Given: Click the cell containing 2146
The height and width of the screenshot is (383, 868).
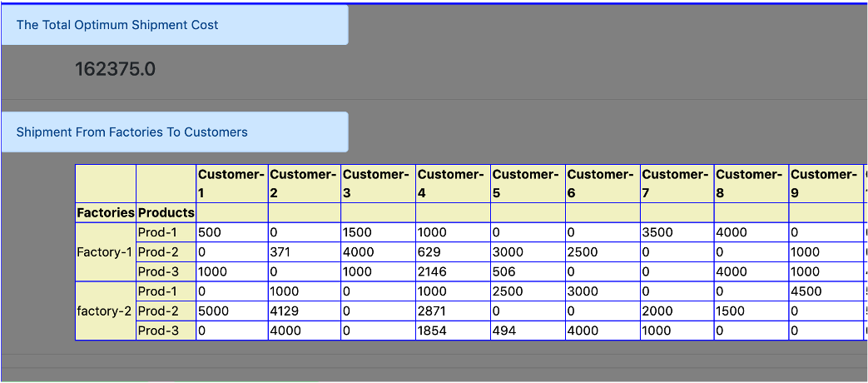Looking at the screenshot, I should pos(452,271).
